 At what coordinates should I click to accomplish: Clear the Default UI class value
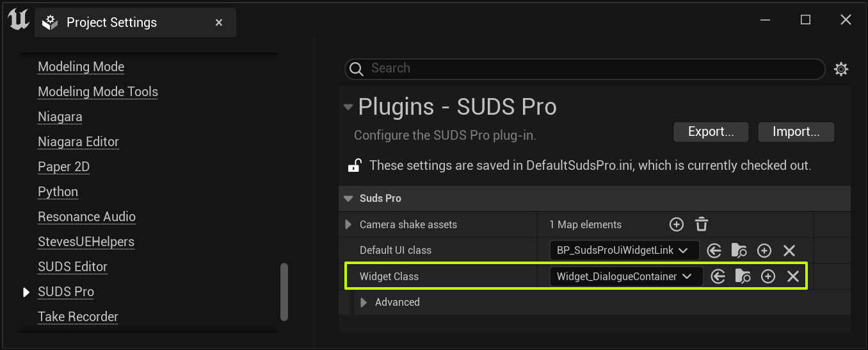pos(789,251)
